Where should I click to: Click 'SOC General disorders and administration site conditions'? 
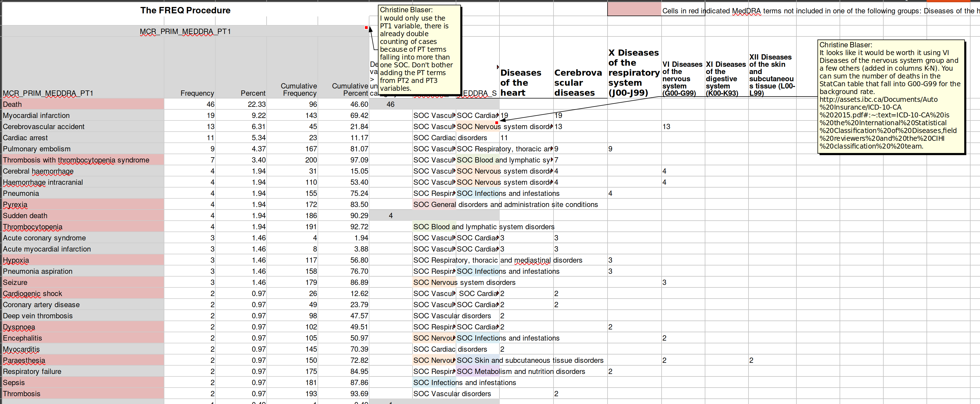506,205
